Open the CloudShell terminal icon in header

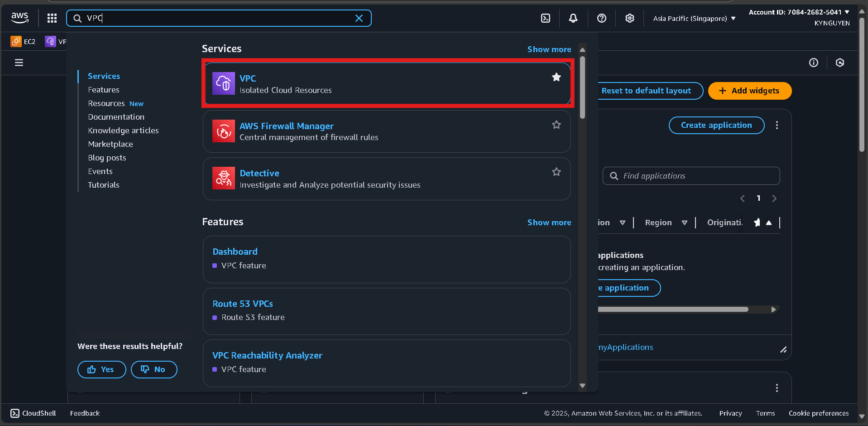click(546, 18)
